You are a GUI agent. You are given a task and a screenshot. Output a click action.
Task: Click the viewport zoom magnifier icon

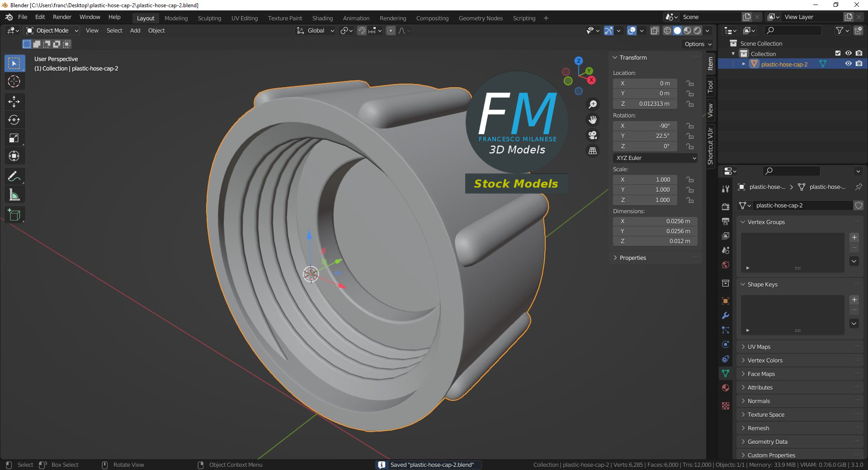pos(592,104)
